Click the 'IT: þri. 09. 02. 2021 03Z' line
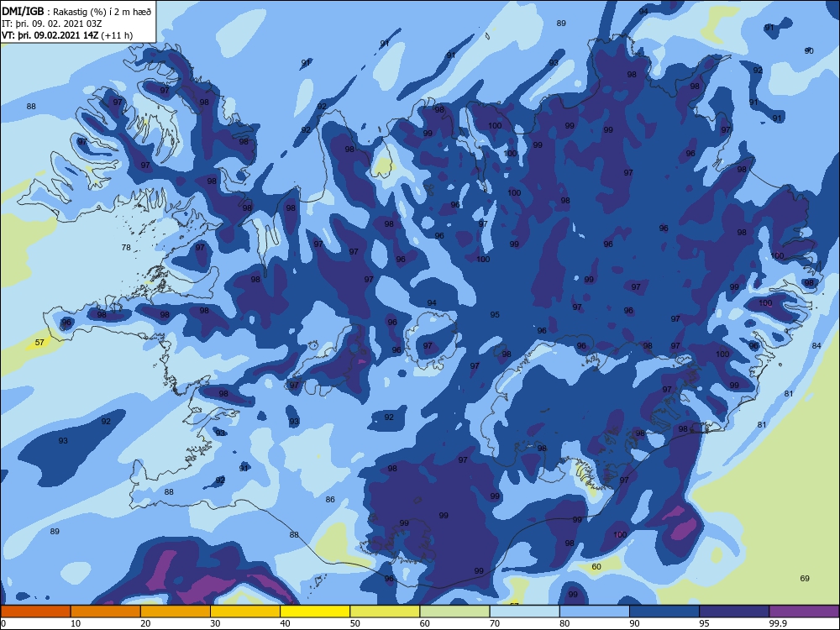840x630 pixels. pyautogui.click(x=52, y=24)
